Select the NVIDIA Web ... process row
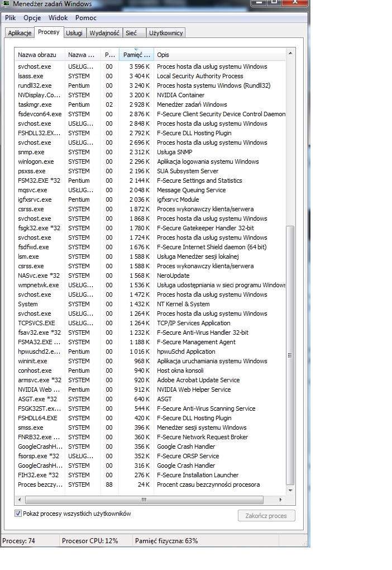The image size is (392, 570). [x=150, y=389]
